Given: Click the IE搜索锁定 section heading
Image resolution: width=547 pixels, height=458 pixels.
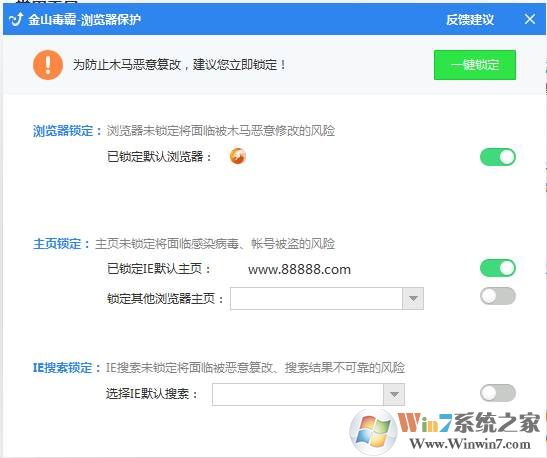Looking at the screenshot, I should pos(63,368).
